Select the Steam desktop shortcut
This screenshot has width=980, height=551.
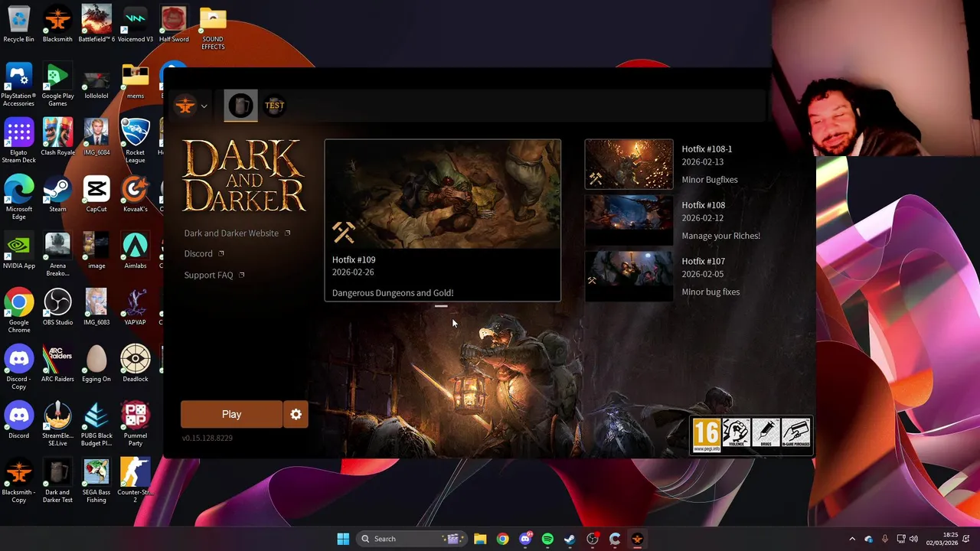click(57, 194)
